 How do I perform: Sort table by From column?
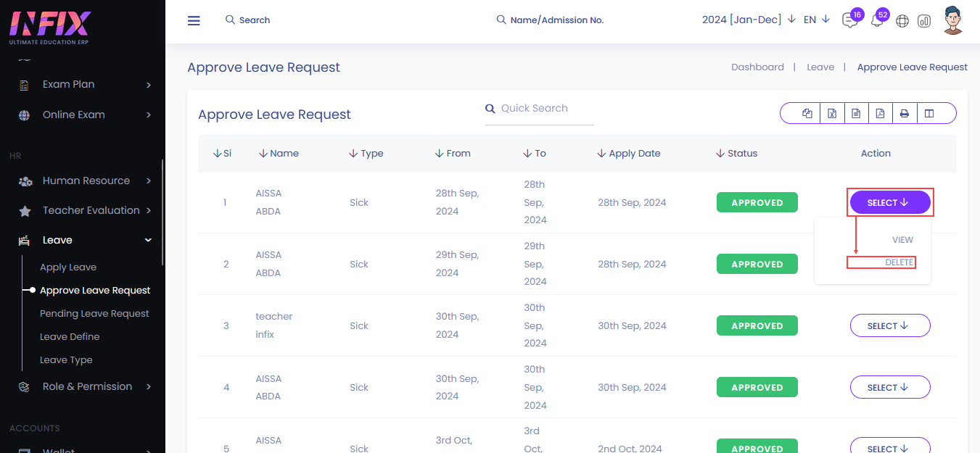click(453, 153)
